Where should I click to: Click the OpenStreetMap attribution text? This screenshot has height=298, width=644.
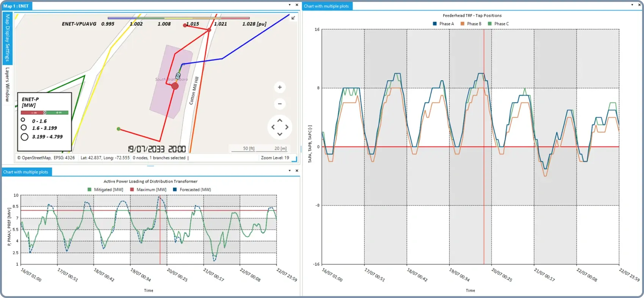[36, 158]
